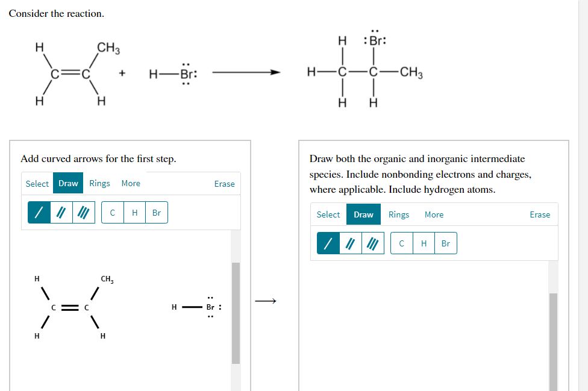Toggle the Br atom selection in the left panel
Screen dimensions: 588x391
pyautogui.click(x=156, y=212)
